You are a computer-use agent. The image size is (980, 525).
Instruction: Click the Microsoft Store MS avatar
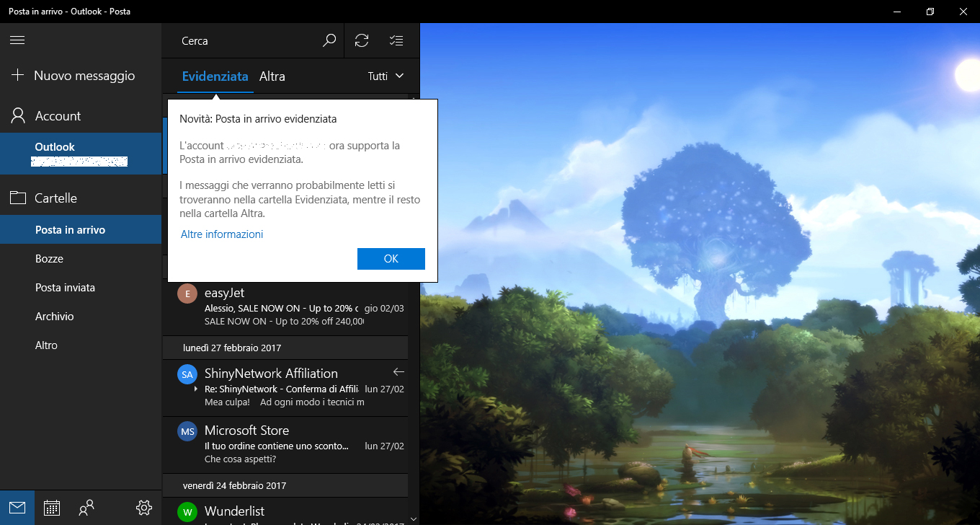point(187,431)
